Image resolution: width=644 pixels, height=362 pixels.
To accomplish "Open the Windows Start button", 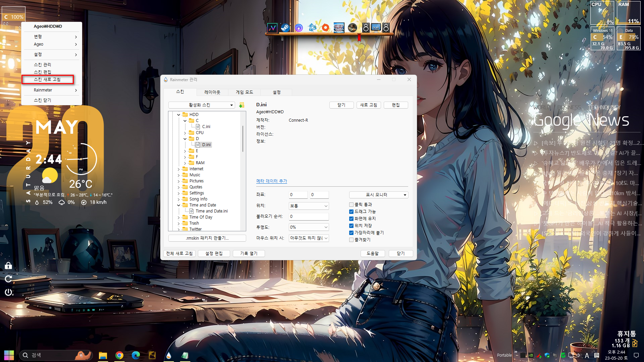I will click(x=9, y=355).
